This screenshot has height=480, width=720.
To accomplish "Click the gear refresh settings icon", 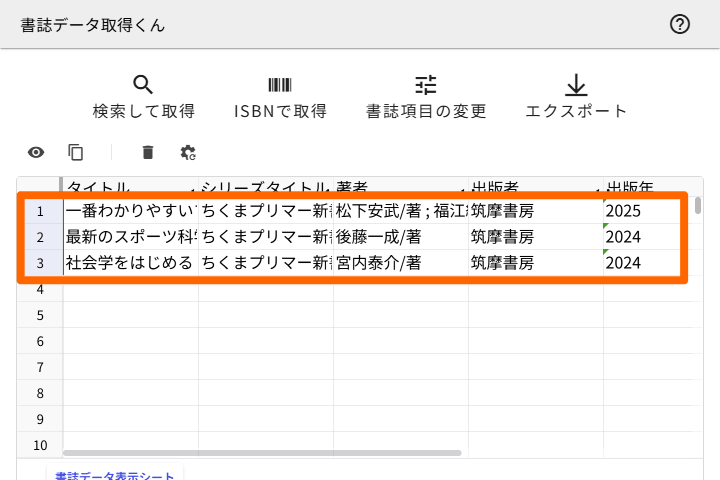I will (x=188, y=152).
